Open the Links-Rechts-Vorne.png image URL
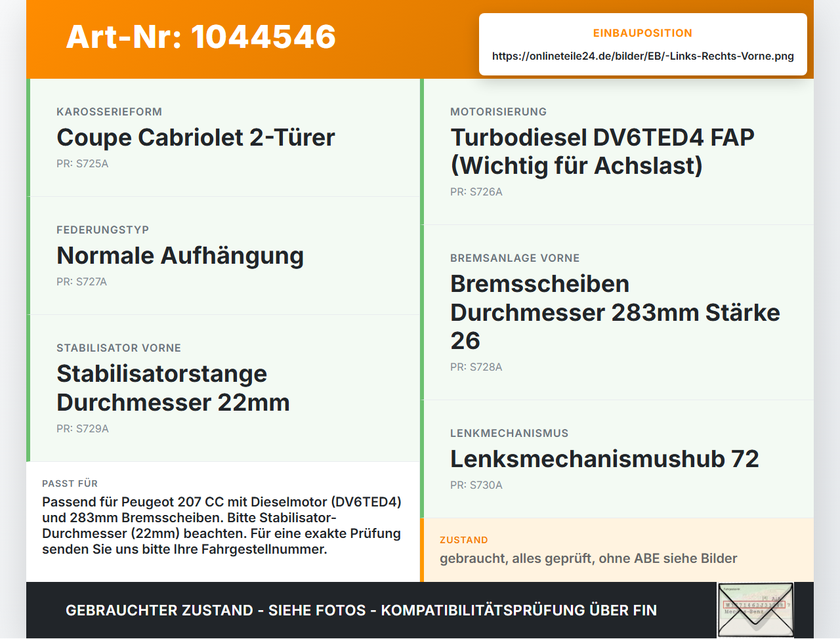 [643, 56]
